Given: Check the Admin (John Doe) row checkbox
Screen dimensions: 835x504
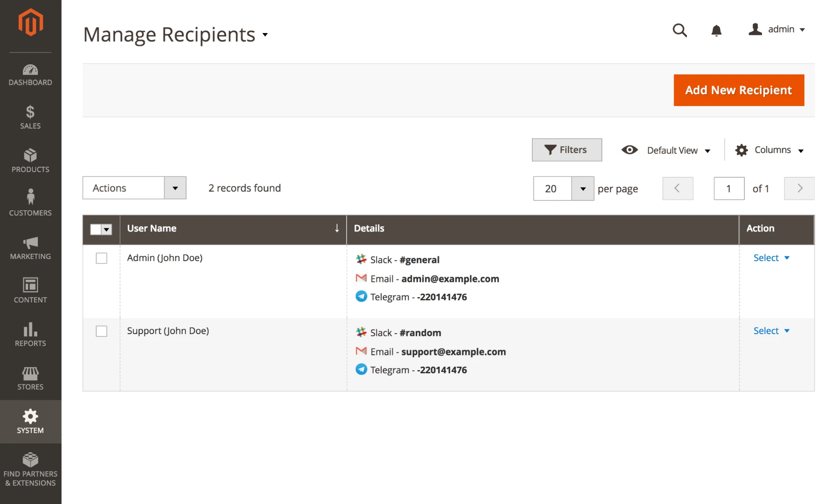Looking at the screenshot, I should click(101, 258).
